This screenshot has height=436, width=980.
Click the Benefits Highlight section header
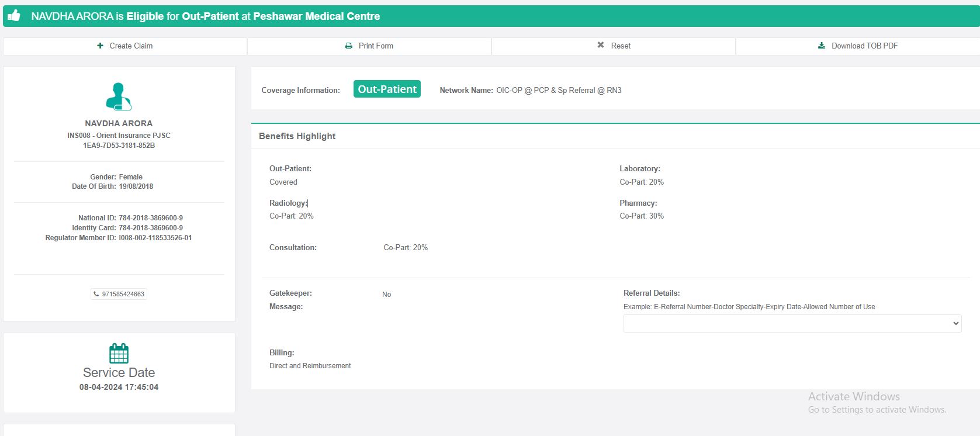pos(297,136)
